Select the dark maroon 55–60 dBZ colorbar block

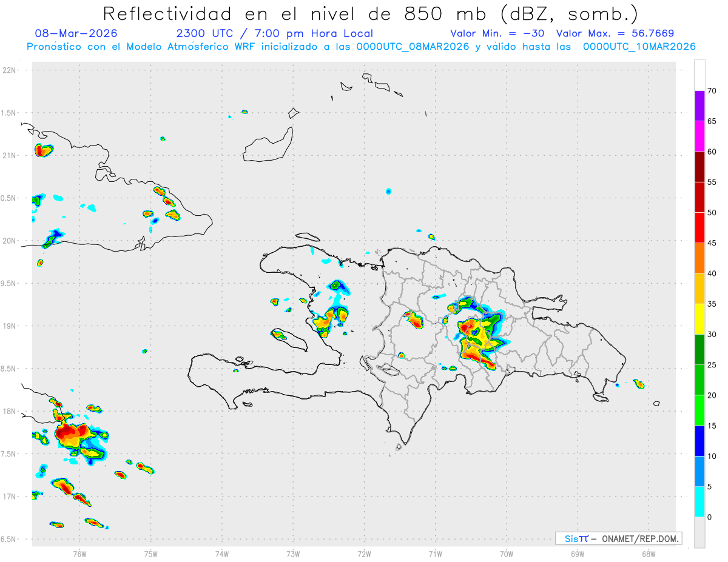[x=699, y=167]
